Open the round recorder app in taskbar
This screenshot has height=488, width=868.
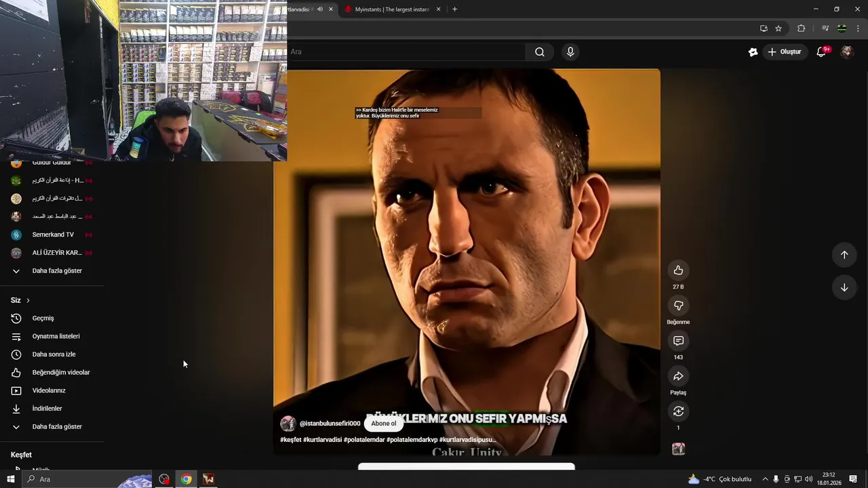pos(164,479)
